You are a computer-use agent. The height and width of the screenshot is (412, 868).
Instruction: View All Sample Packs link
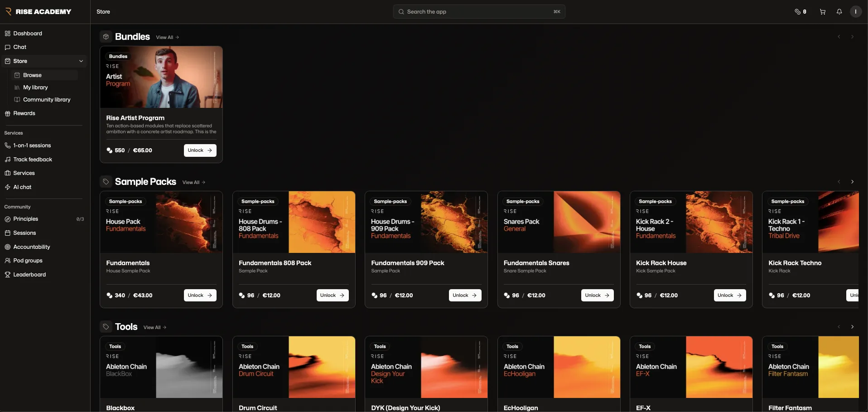pos(194,182)
